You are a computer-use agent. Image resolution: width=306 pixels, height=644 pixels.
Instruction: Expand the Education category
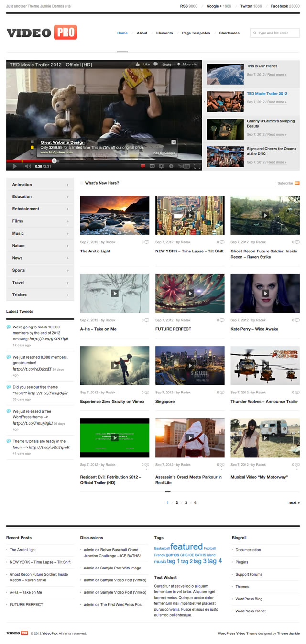[40, 196]
